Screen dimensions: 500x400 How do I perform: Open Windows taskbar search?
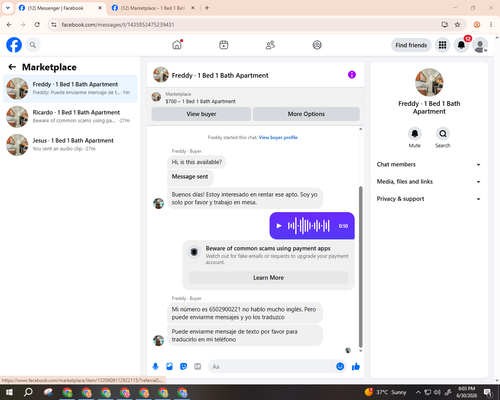tap(28, 392)
